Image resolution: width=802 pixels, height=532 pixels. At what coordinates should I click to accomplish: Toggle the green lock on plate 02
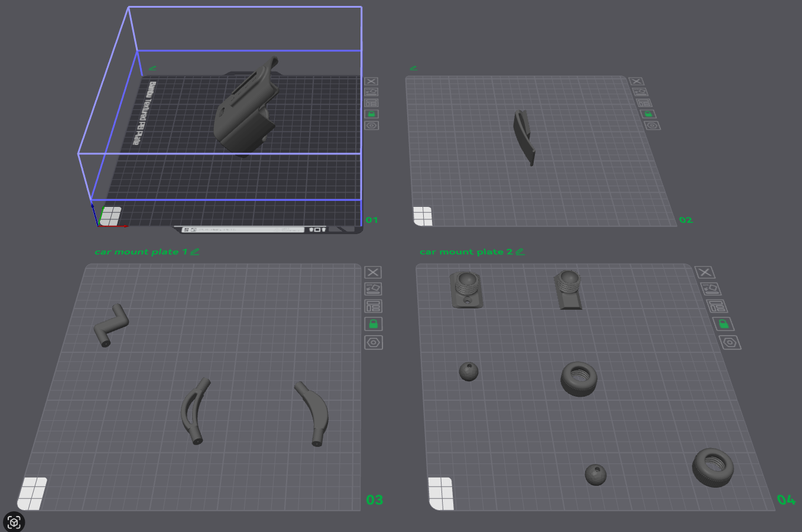click(x=648, y=114)
